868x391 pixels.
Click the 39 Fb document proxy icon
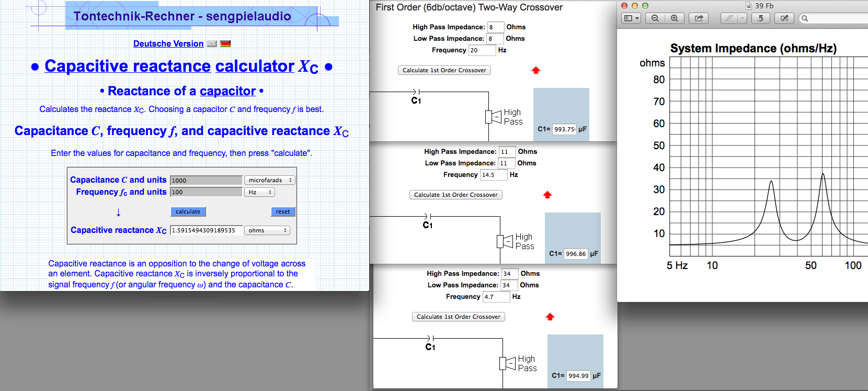[x=749, y=6]
